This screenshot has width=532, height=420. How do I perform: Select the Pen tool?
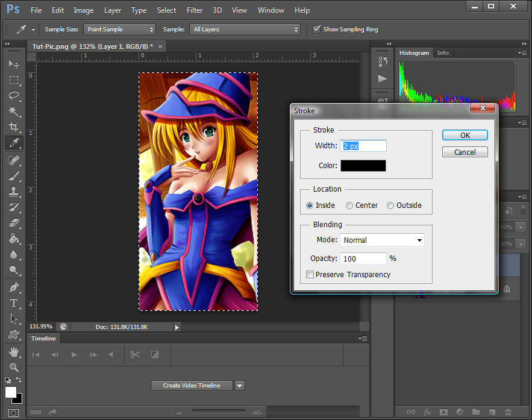tap(14, 287)
